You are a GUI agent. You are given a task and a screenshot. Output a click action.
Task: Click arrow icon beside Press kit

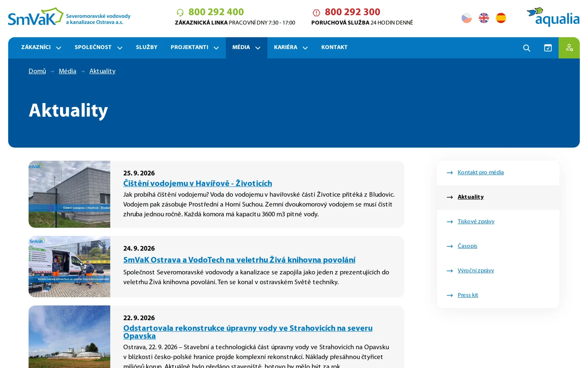tap(450, 295)
